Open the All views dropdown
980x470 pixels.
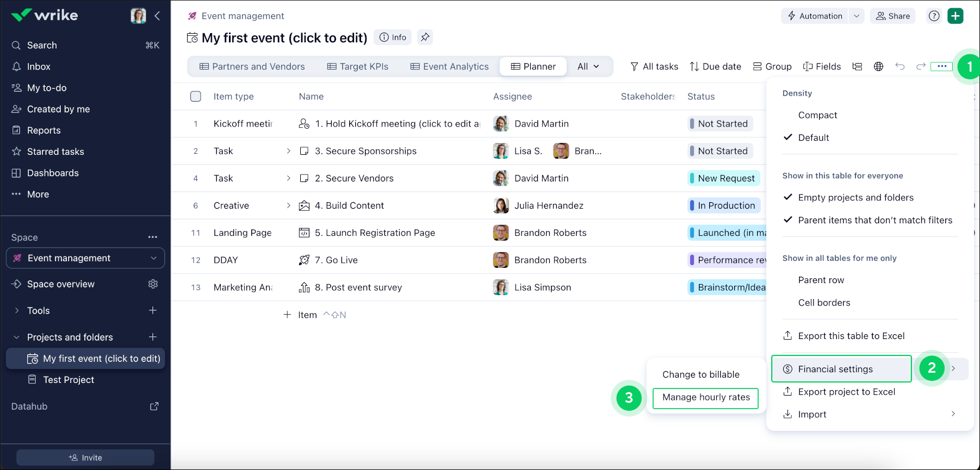pos(588,66)
